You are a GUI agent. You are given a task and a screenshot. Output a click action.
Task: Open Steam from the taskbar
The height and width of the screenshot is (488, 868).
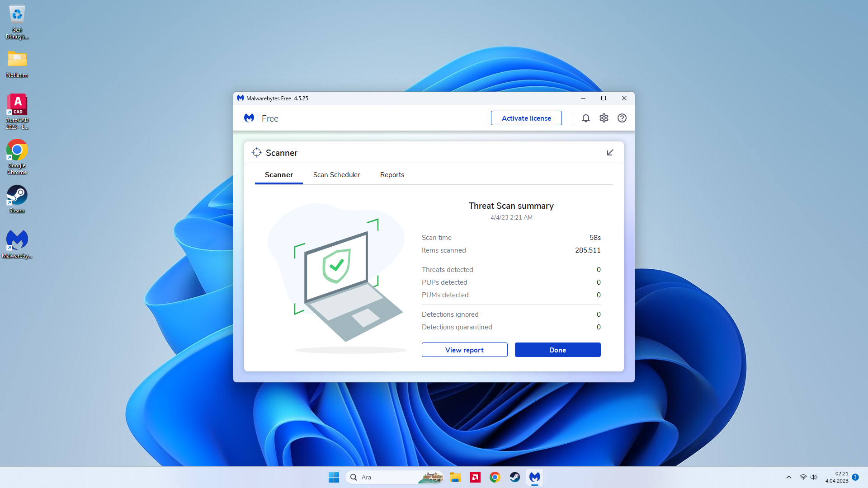[x=515, y=477]
